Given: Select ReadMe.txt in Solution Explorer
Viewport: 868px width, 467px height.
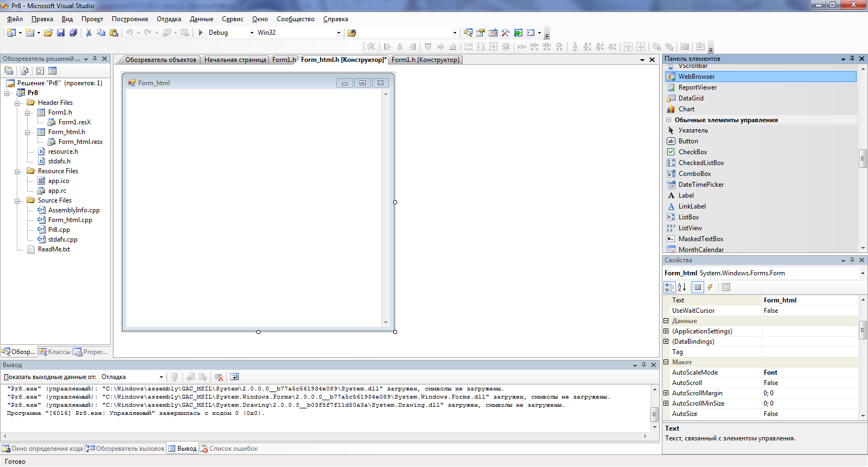Looking at the screenshot, I should (54, 249).
